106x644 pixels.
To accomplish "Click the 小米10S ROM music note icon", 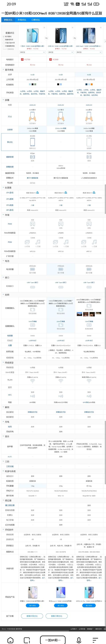I will [x=66, y=242].
